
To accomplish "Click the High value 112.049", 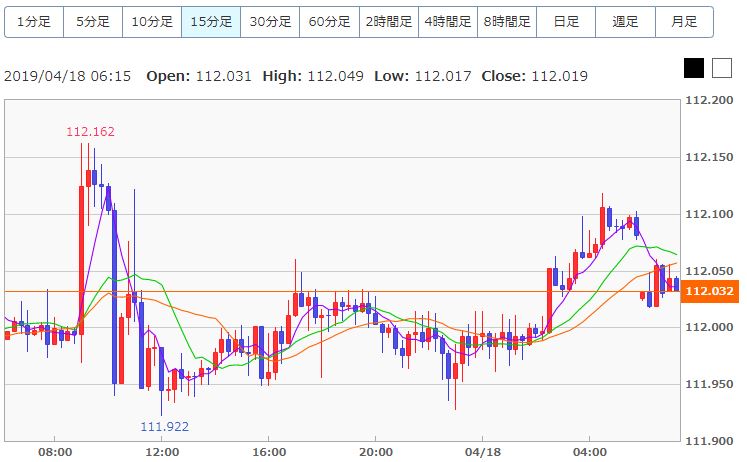I will coord(335,76).
